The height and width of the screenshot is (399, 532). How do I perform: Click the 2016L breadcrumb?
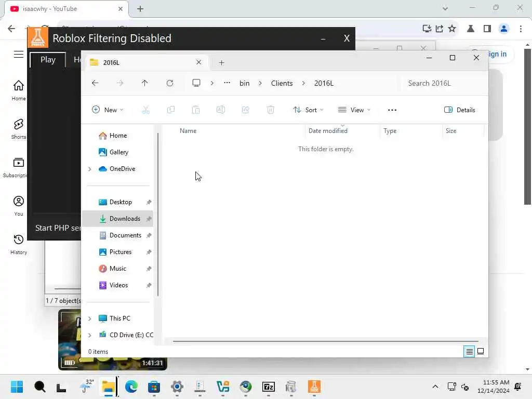pyautogui.click(x=324, y=83)
